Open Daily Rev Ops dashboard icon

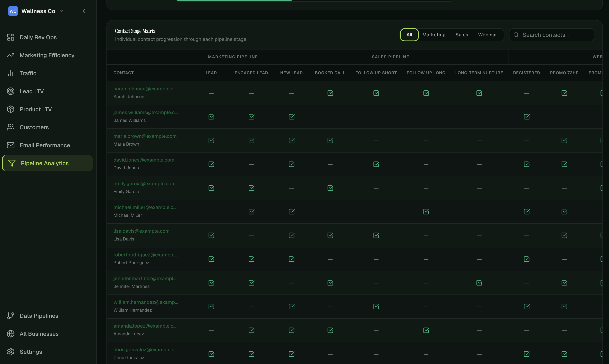[x=11, y=37]
